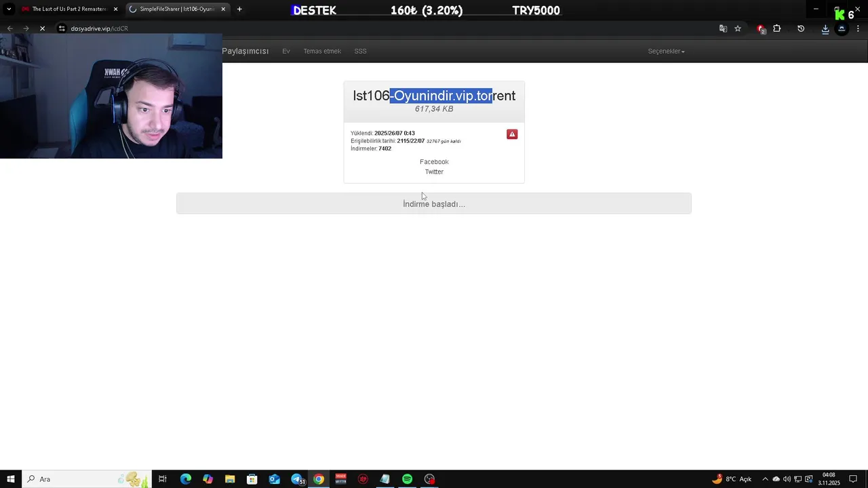Open the Chrome profile avatar
Screen dimensions: 868x488
[842, 28]
